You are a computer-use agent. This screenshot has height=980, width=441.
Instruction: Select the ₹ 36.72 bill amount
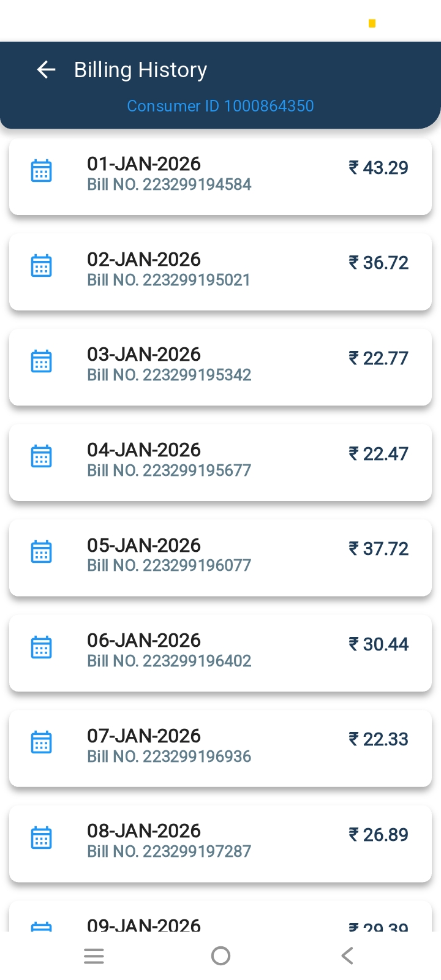379,263
